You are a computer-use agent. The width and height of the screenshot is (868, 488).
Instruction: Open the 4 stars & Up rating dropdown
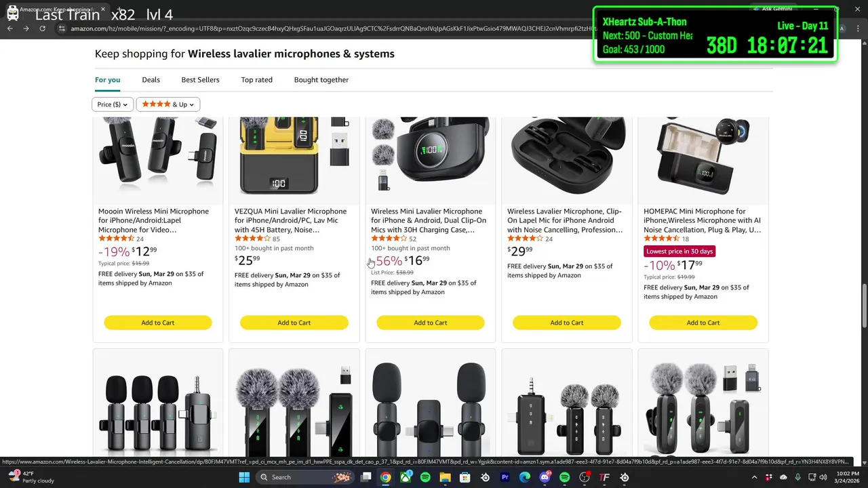[167, 104]
